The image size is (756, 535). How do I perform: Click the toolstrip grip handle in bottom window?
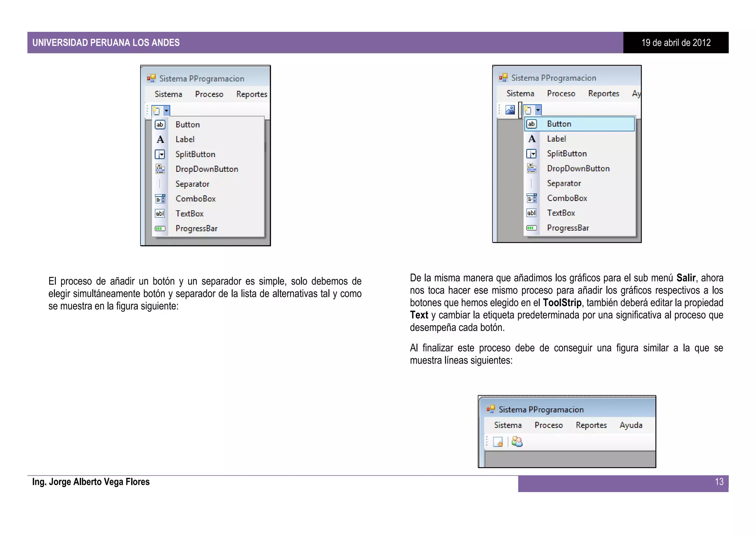(487, 442)
